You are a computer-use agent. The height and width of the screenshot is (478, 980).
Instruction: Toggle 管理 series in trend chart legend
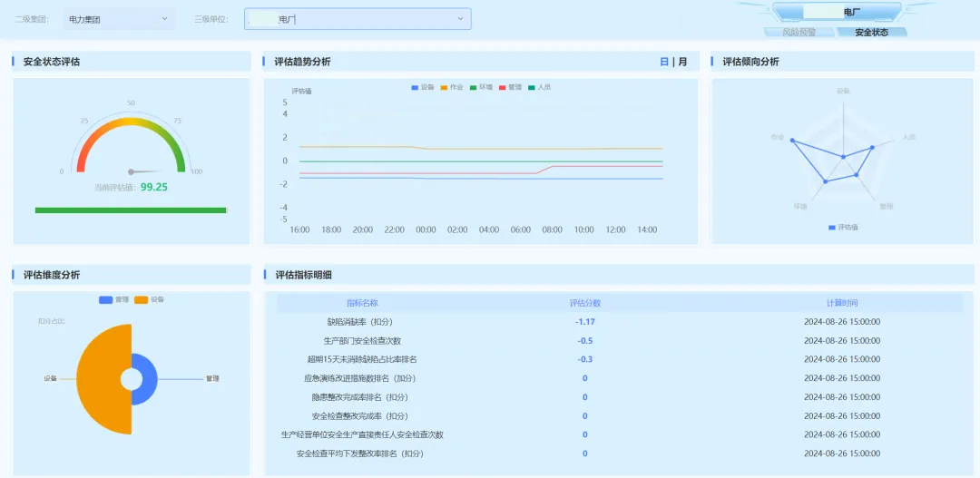[x=510, y=87]
